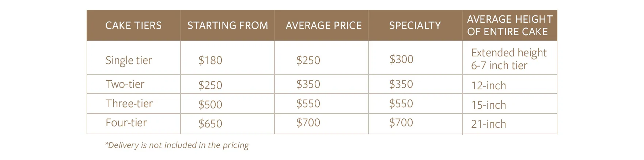The height and width of the screenshot is (160, 644).
Task: Click the SPECIALTY column header
Action: point(415,25)
